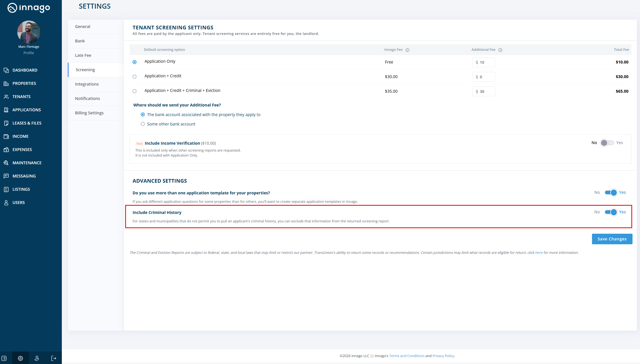The image size is (640, 364).
Task: Toggle multiple application template switch
Action: (x=611, y=192)
